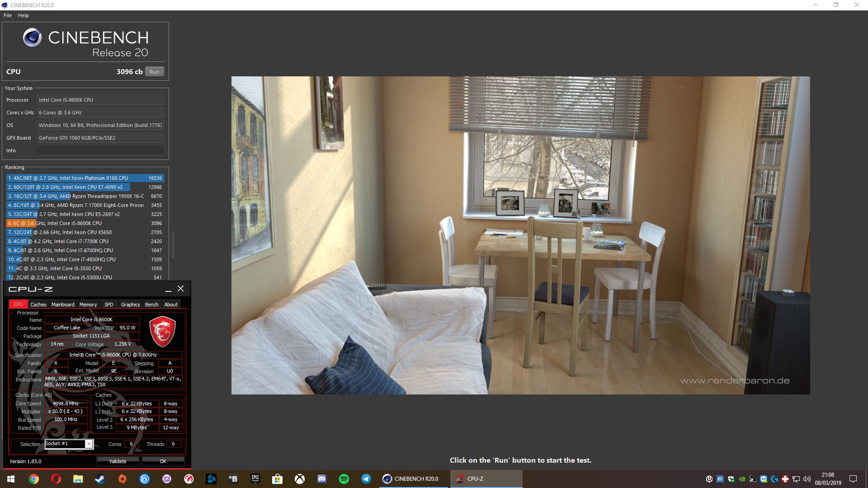
Task: Click the Info input field
Action: tap(100, 150)
